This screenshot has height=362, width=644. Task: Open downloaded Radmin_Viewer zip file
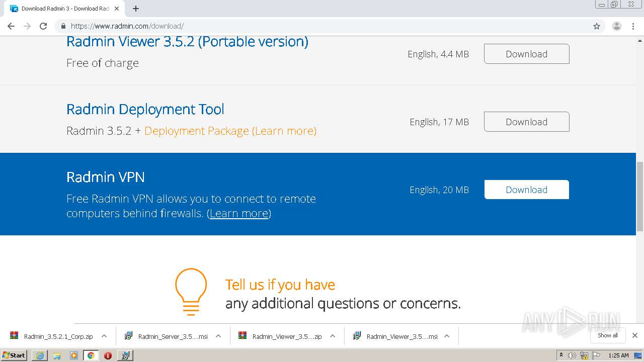click(281, 336)
